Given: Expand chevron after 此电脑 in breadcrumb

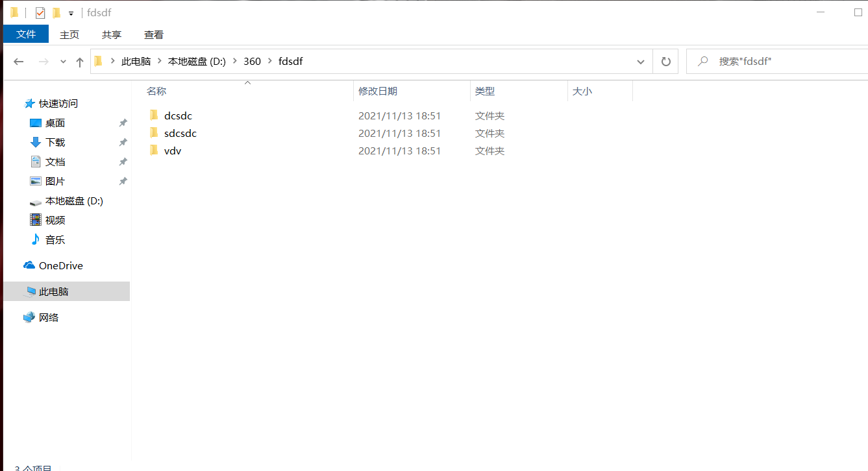Looking at the screenshot, I should 160,62.
